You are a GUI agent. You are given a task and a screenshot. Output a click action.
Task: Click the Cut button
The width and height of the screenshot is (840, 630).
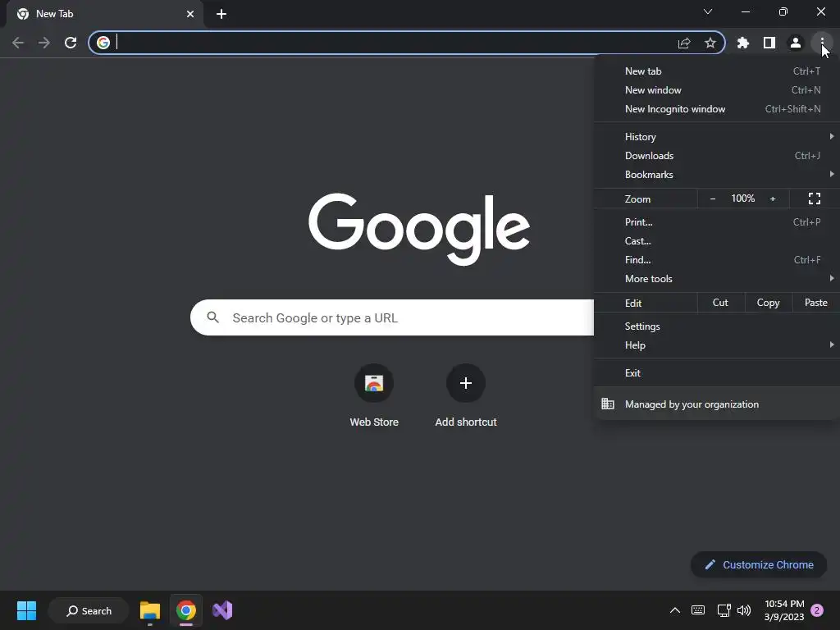[x=720, y=303]
